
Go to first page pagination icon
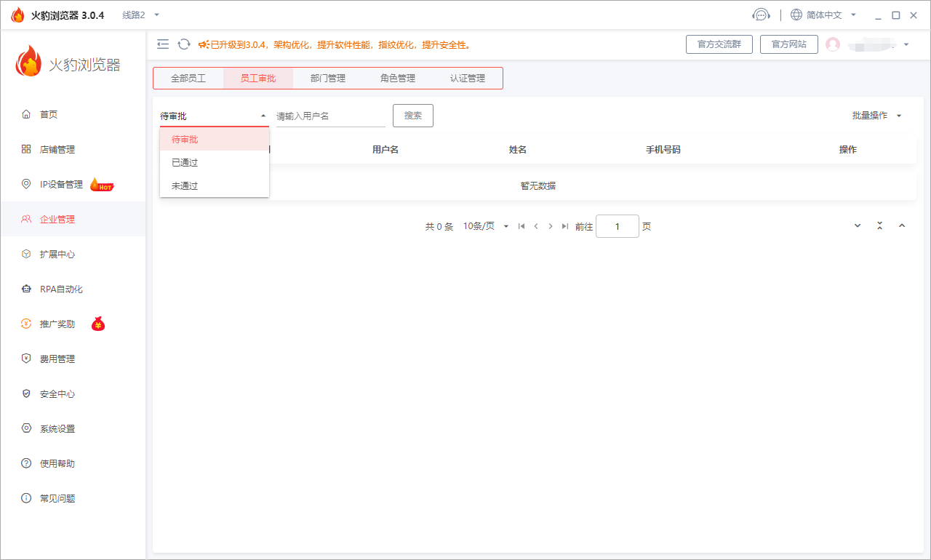(522, 227)
